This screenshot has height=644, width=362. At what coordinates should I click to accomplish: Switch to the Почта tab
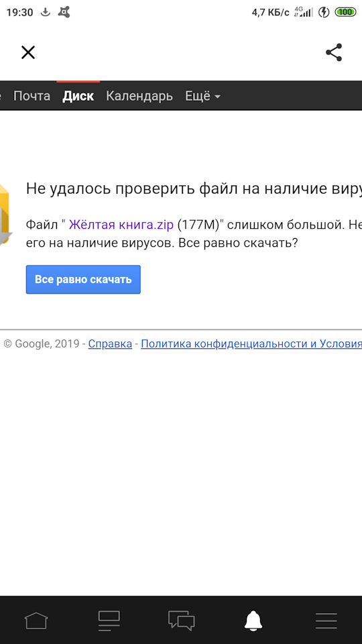(x=32, y=96)
